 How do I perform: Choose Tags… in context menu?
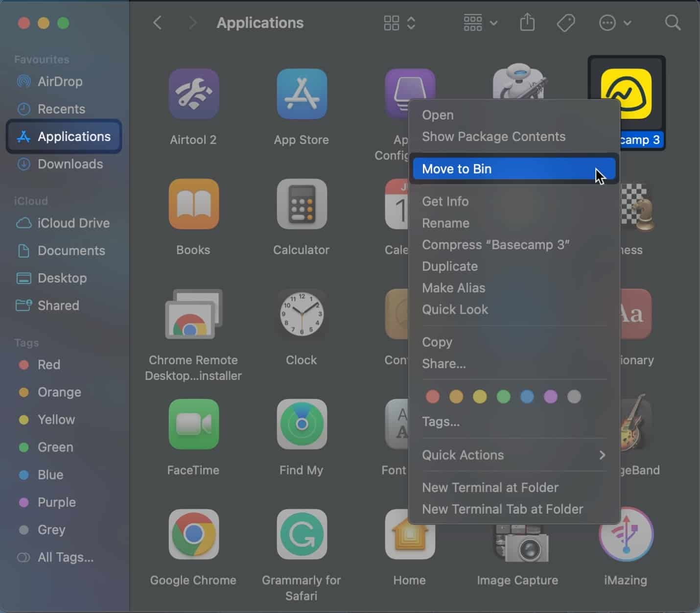click(514, 422)
